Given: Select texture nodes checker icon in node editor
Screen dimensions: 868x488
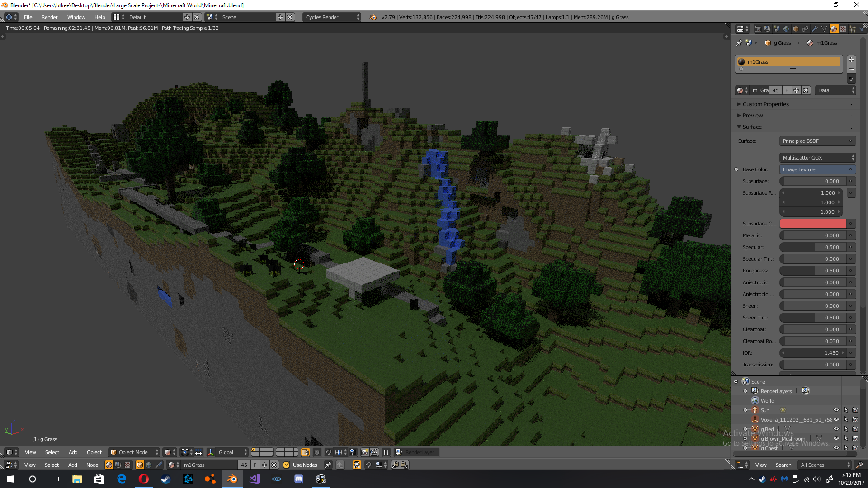Looking at the screenshot, I should (127, 465).
